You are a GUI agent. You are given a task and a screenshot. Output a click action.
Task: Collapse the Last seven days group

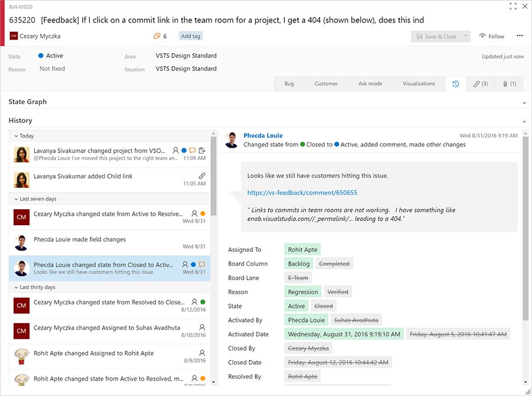[x=16, y=199]
